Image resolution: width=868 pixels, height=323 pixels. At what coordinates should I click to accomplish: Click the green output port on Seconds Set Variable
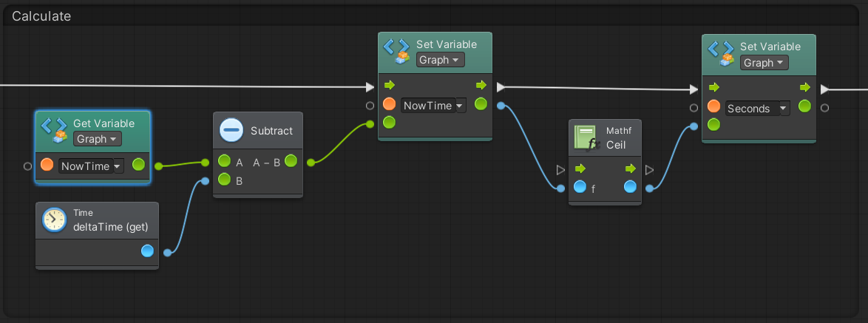[x=805, y=106]
